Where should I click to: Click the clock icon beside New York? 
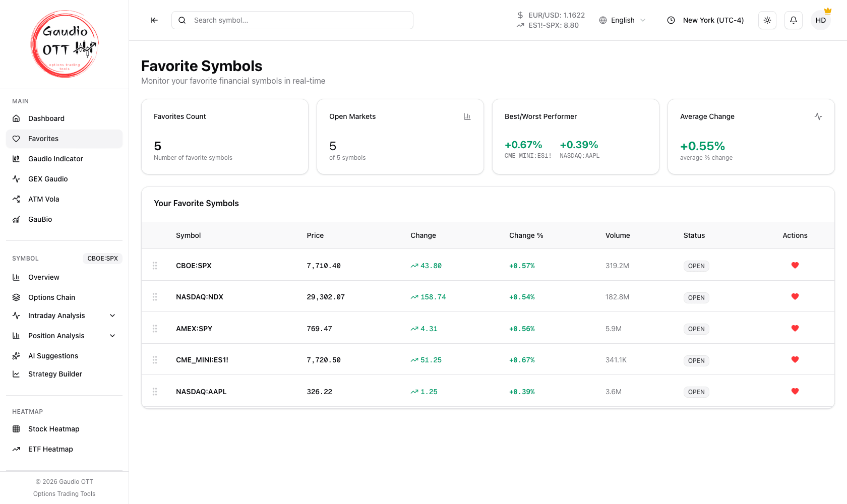pyautogui.click(x=671, y=20)
